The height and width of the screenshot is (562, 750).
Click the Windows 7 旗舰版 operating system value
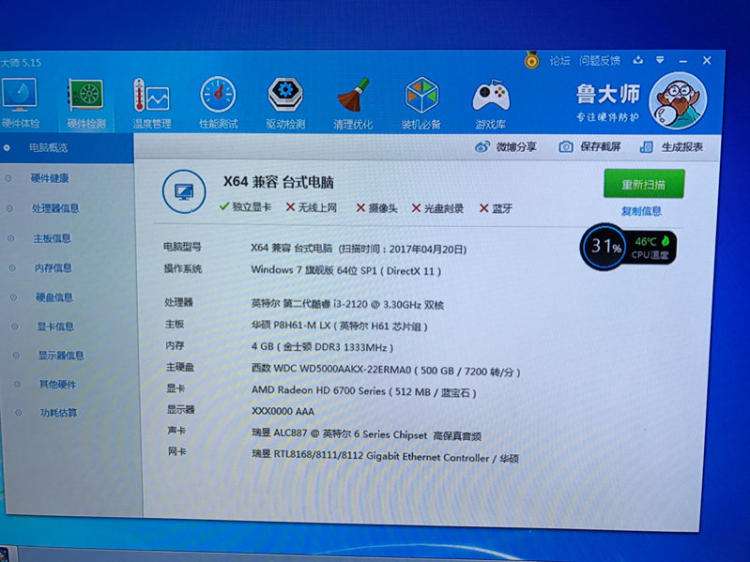346,271
